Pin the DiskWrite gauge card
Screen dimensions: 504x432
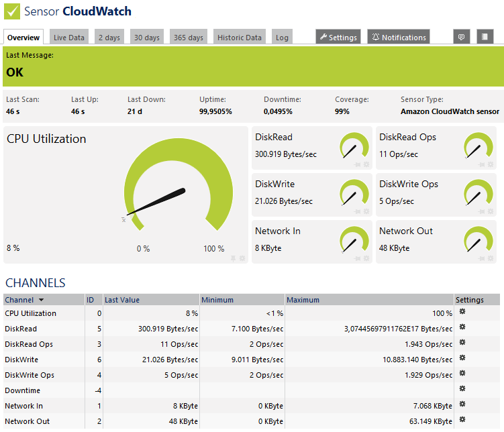click(x=358, y=211)
